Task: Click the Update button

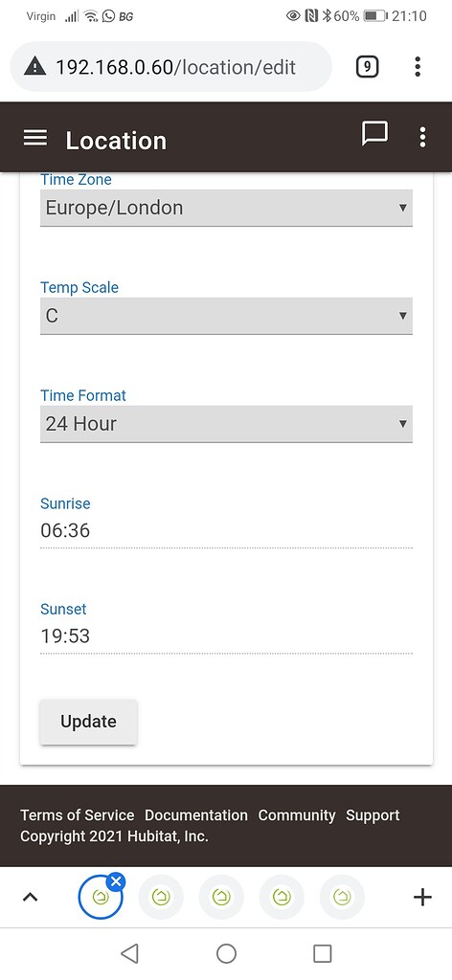Action: [89, 722]
